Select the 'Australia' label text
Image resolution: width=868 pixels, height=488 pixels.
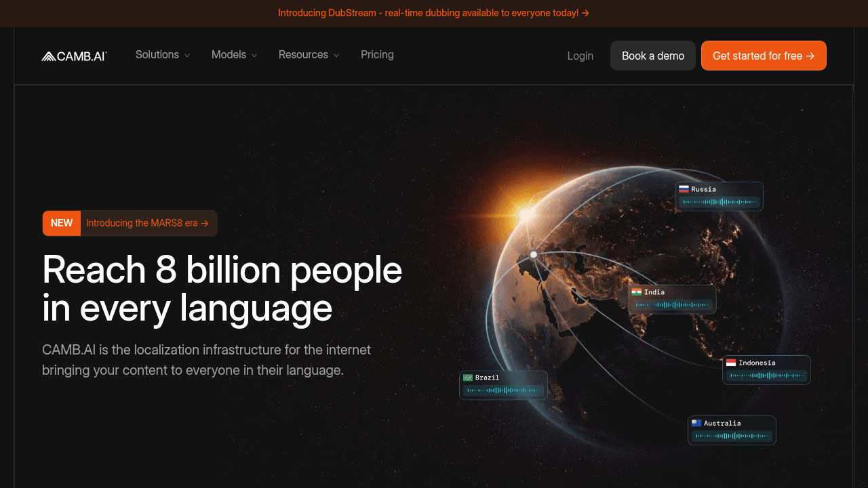722,423
